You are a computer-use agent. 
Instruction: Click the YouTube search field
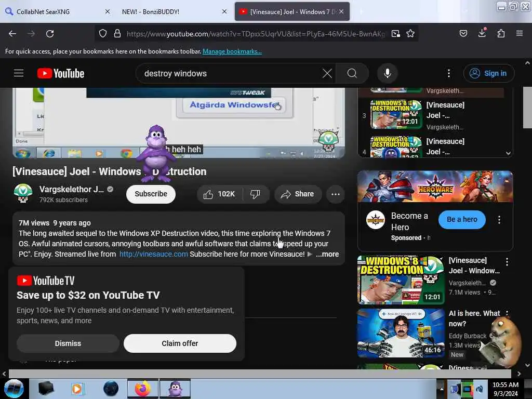click(x=231, y=73)
